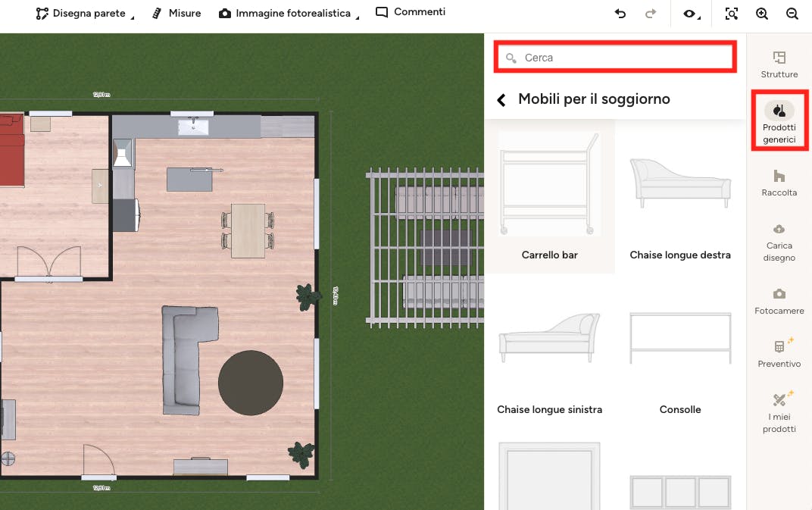The width and height of the screenshot is (812, 510).
Task: Redo the last undone action
Action: (x=651, y=14)
